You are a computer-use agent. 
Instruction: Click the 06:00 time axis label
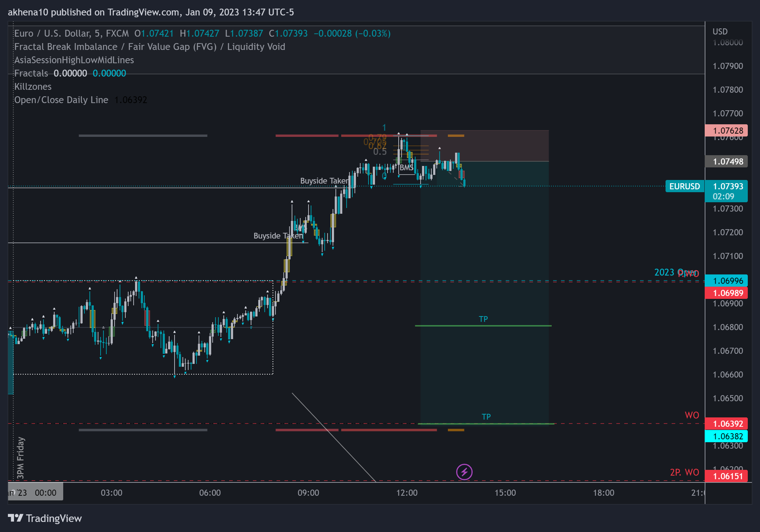coord(210,493)
